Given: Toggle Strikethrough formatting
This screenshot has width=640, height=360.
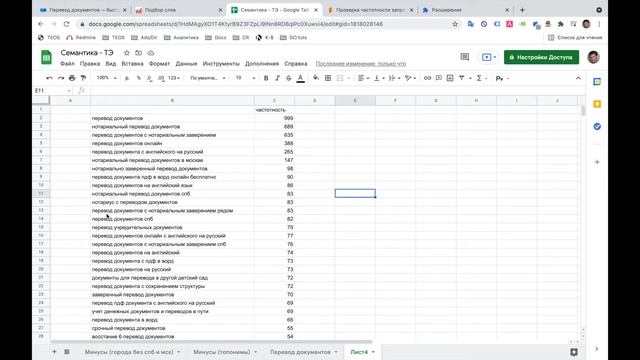Looking at the screenshot, I should point(289,78).
